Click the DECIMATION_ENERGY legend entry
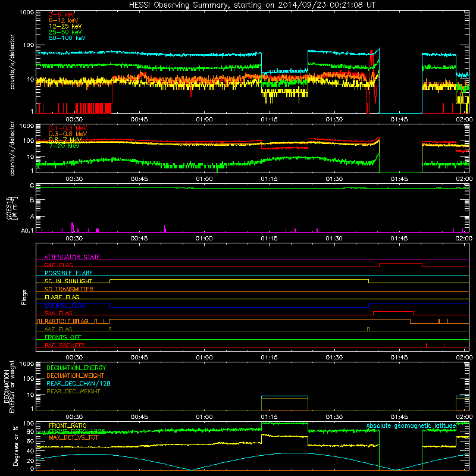 [76, 368]
